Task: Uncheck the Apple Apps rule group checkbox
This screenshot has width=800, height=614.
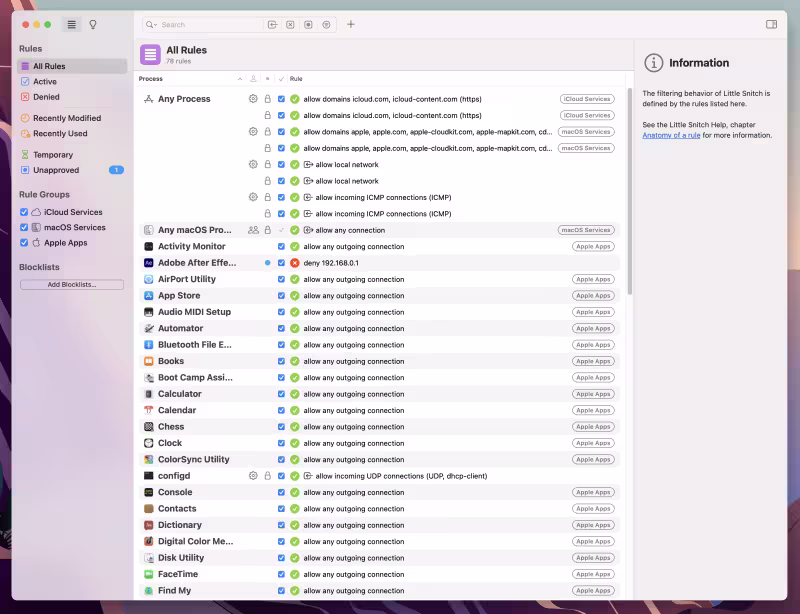Action: click(24, 242)
